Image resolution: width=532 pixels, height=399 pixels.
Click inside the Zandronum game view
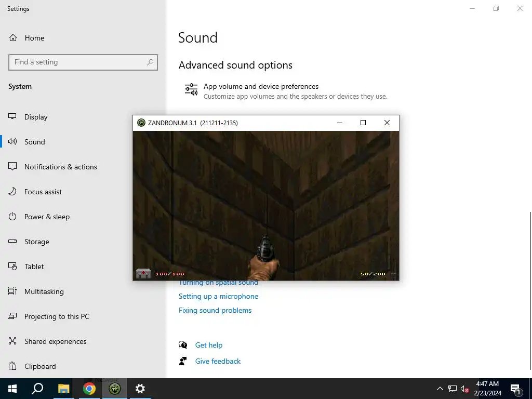(265, 206)
